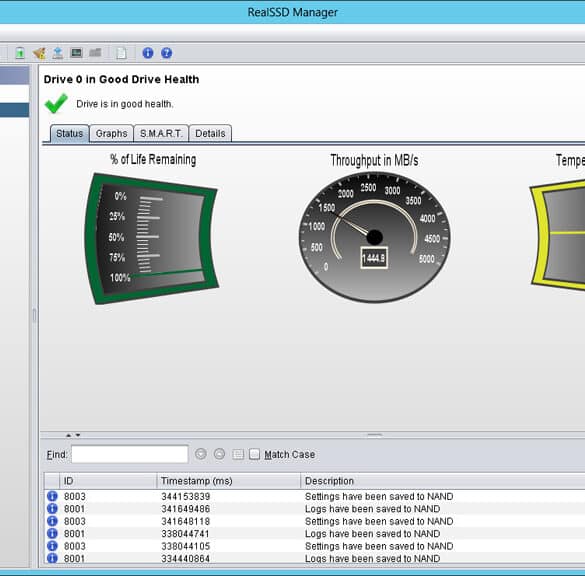Expand log pane with splitter down arrow
The height and width of the screenshot is (576, 585).
tap(78, 435)
